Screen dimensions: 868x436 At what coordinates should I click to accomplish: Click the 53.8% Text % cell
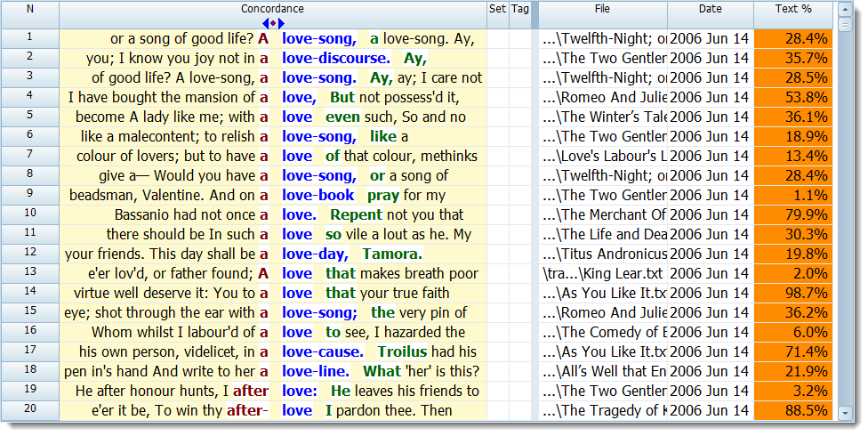click(x=793, y=98)
